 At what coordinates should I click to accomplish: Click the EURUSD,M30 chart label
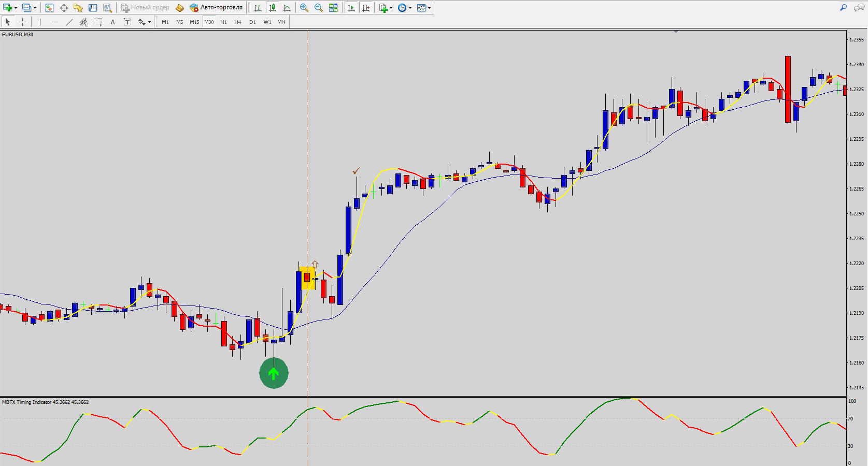(x=18, y=34)
